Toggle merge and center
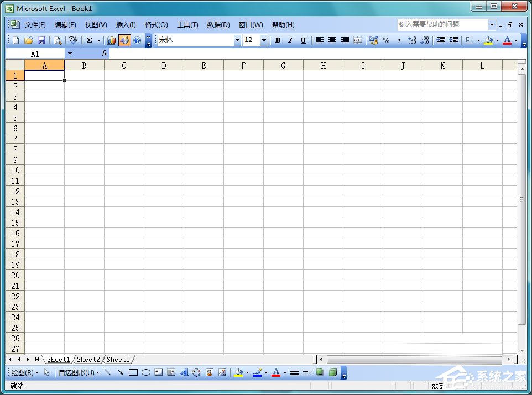The image size is (532, 395). click(x=358, y=40)
